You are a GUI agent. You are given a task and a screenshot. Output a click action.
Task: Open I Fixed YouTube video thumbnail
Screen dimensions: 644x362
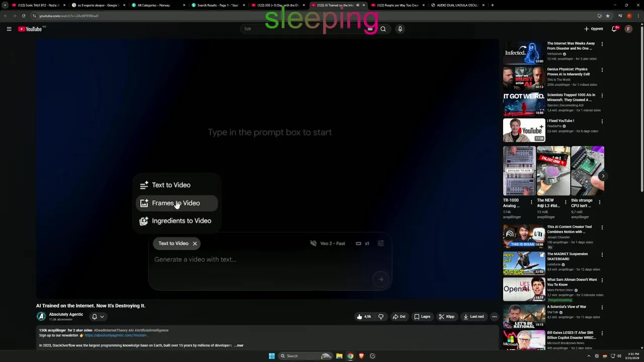pyautogui.click(x=524, y=130)
